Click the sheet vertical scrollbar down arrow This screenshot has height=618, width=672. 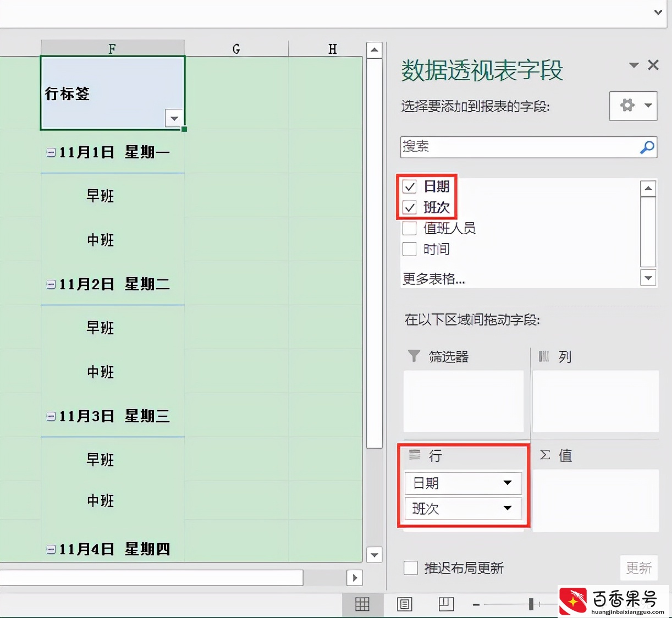click(x=374, y=555)
